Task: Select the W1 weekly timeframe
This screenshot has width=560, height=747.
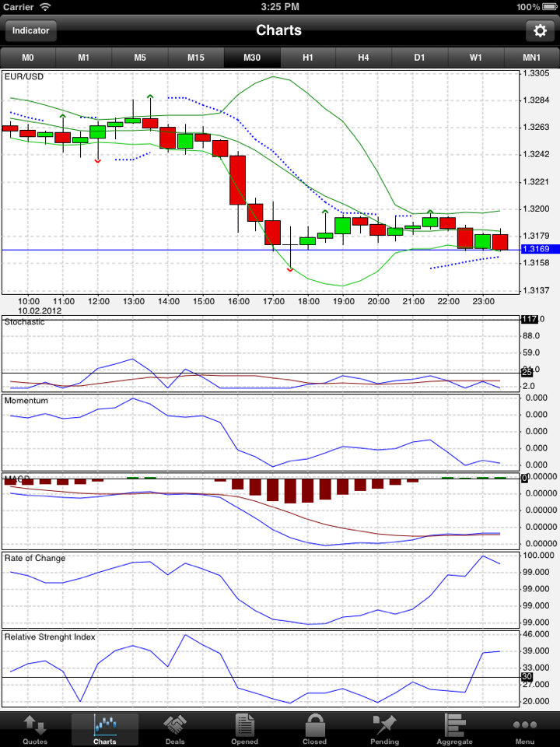Action: pos(476,58)
